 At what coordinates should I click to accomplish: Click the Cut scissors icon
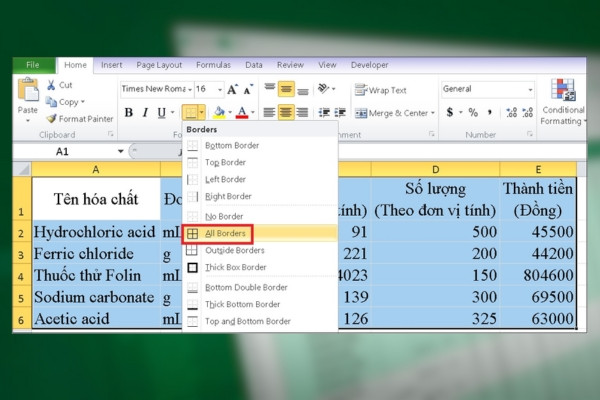point(51,85)
